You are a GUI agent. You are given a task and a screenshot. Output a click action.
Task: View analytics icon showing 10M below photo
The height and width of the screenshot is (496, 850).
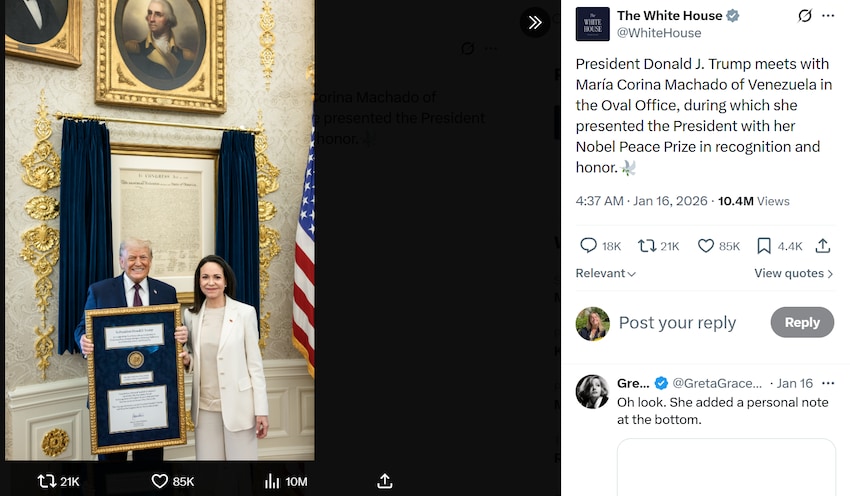pos(272,481)
